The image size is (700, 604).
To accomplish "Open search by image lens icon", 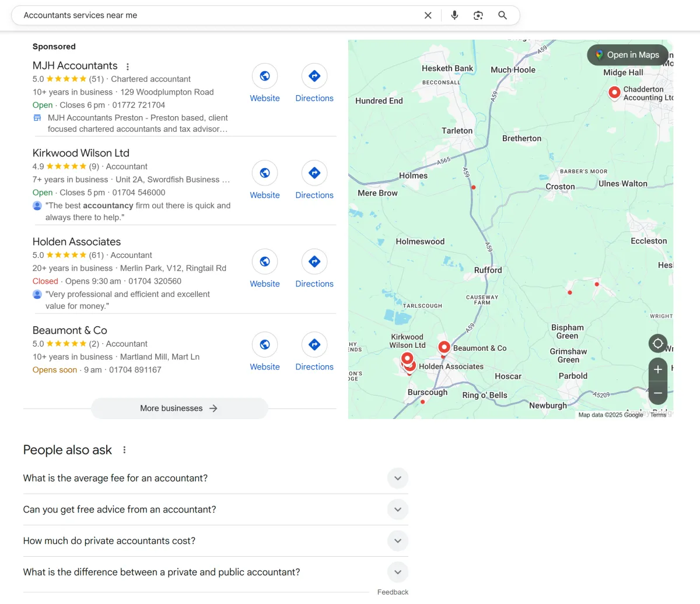I will [478, 15].
